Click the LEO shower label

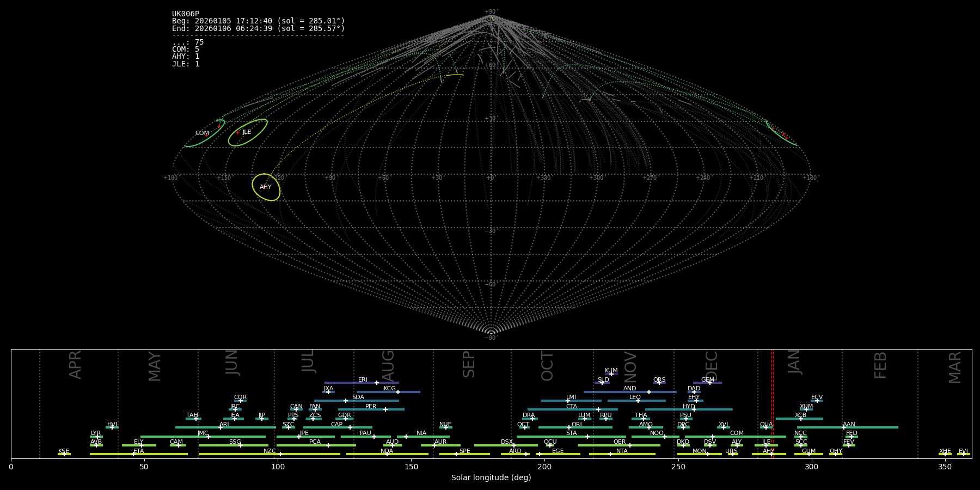[x=635, y=397]
